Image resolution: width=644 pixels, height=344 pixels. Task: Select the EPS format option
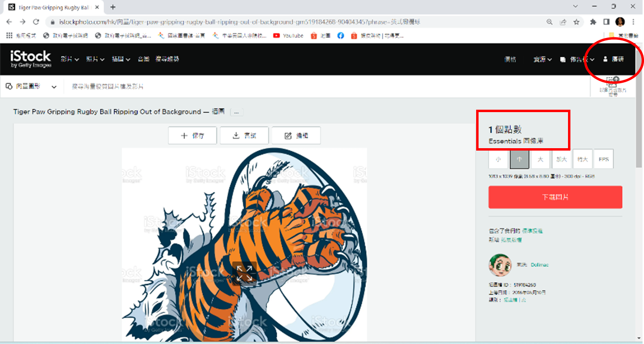click(604, 159)
